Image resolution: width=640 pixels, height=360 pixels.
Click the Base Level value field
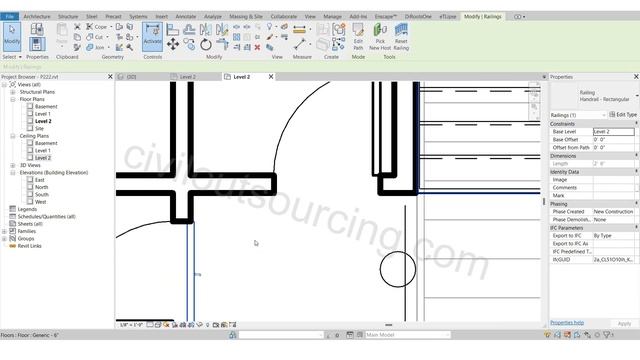coord(613,132)
